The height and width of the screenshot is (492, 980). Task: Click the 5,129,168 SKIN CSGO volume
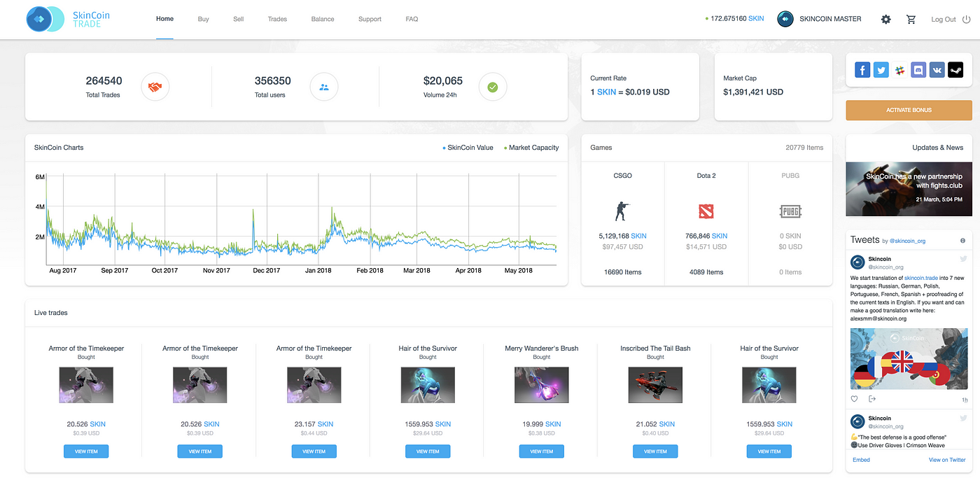tap(622, 236)
